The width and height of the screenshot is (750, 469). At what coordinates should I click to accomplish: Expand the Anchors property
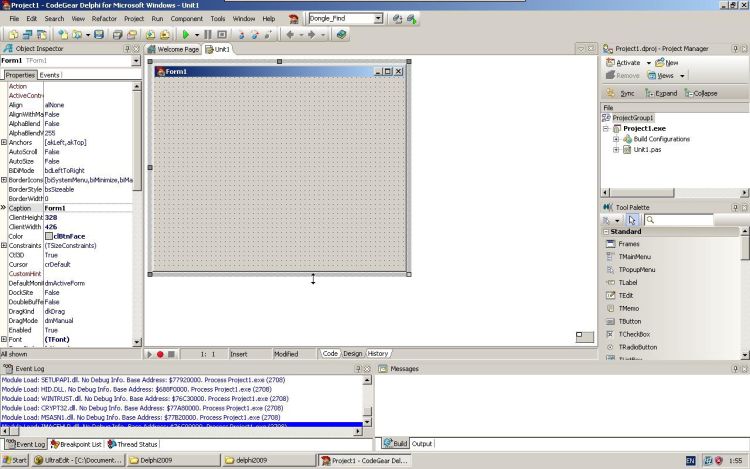[4, 142]
